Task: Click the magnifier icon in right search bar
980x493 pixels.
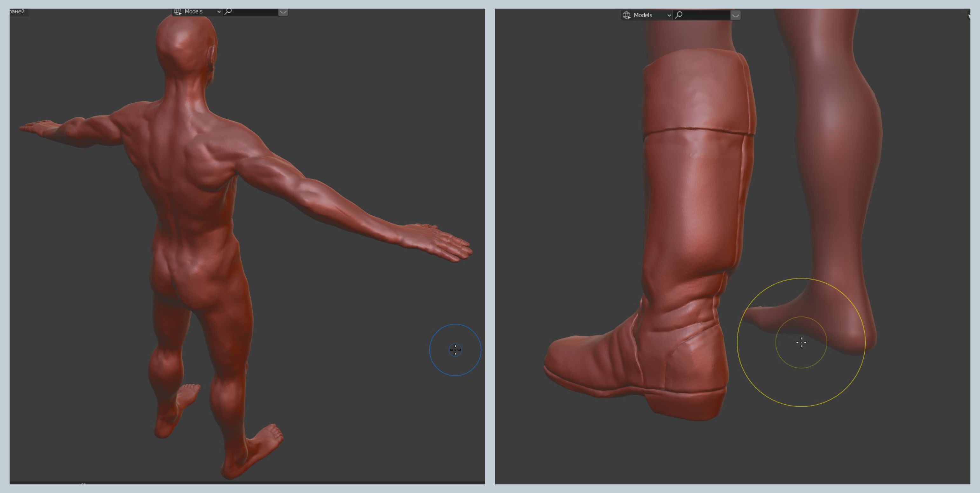Action: [x=679, y=15]
